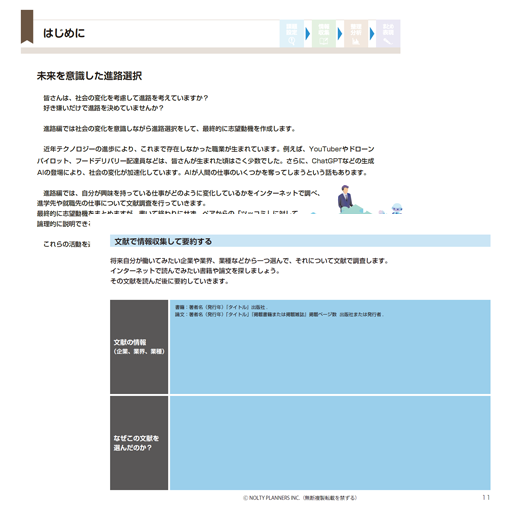This screenshot has width=510, height=510.
Task: Click the line starting その文献を読んだ後に
Action: tap(169, 281)
